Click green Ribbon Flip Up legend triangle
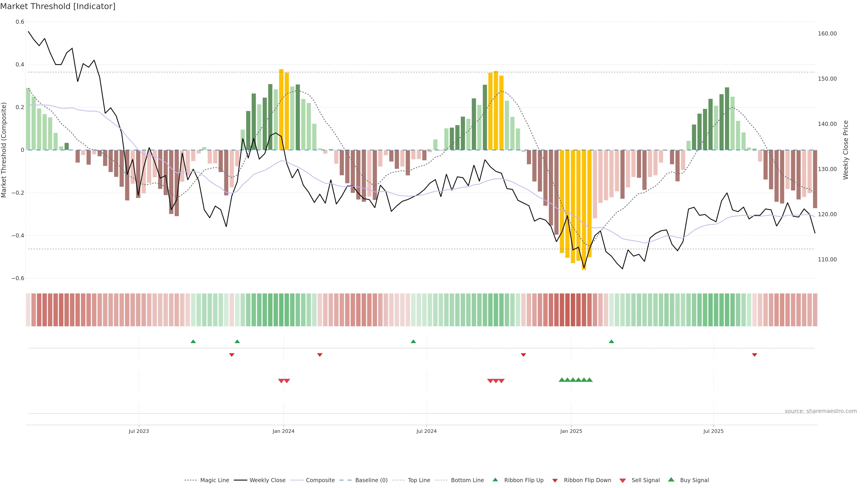Screen dimensions: 868x488 (x=495, y=480)
